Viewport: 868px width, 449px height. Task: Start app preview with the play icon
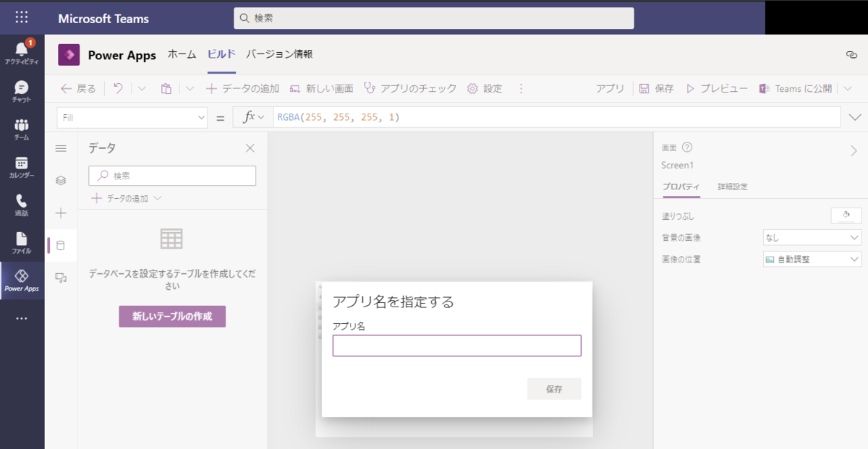tap(692, 88)
